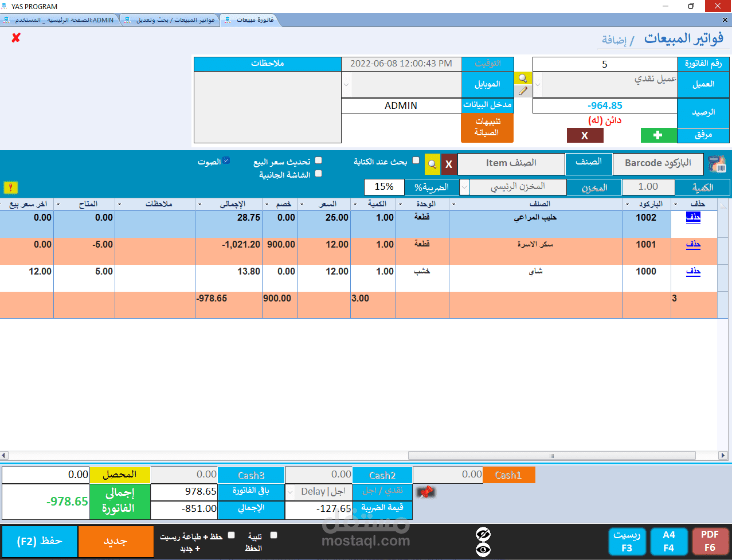This screenshot has height=560, width=732.
Task: Click the yellow المحصل collected label
Action: [x=120, y=475]
